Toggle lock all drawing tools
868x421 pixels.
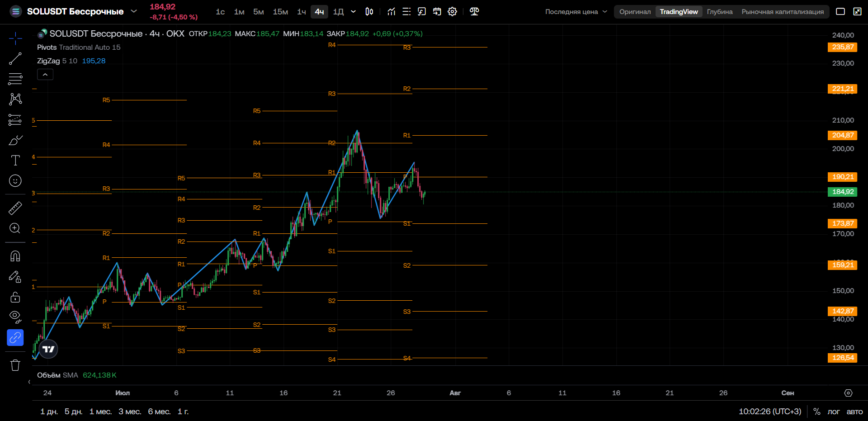coord(15,297)
